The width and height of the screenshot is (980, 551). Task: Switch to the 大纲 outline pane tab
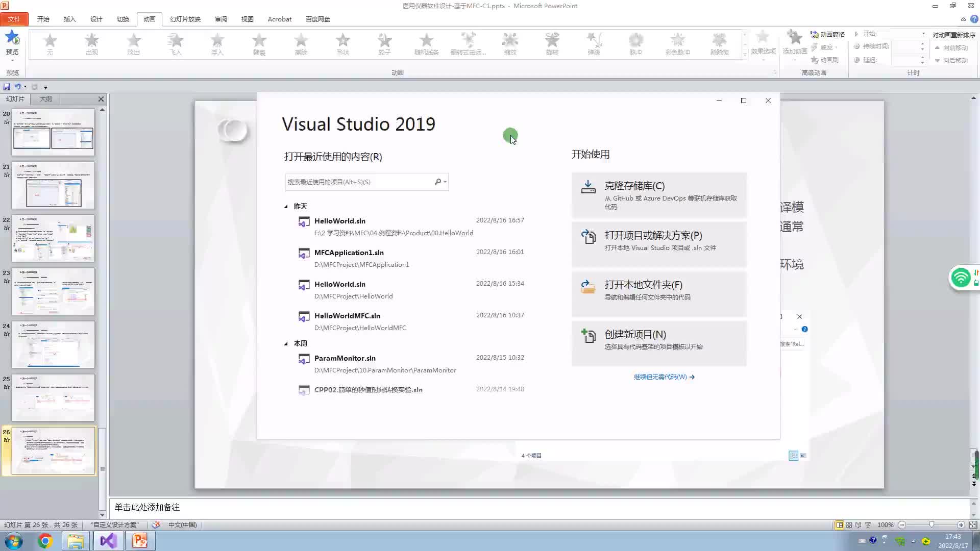click(45, 99)
